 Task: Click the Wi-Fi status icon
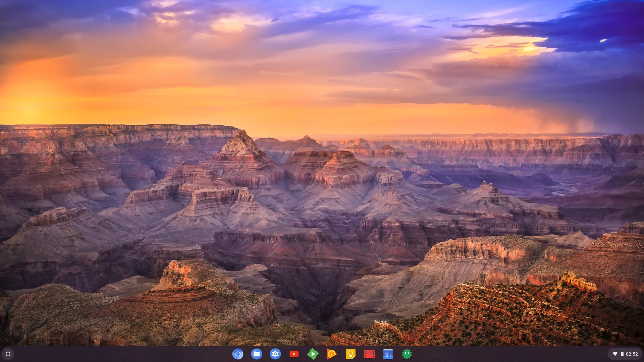[x=615, y=354]
